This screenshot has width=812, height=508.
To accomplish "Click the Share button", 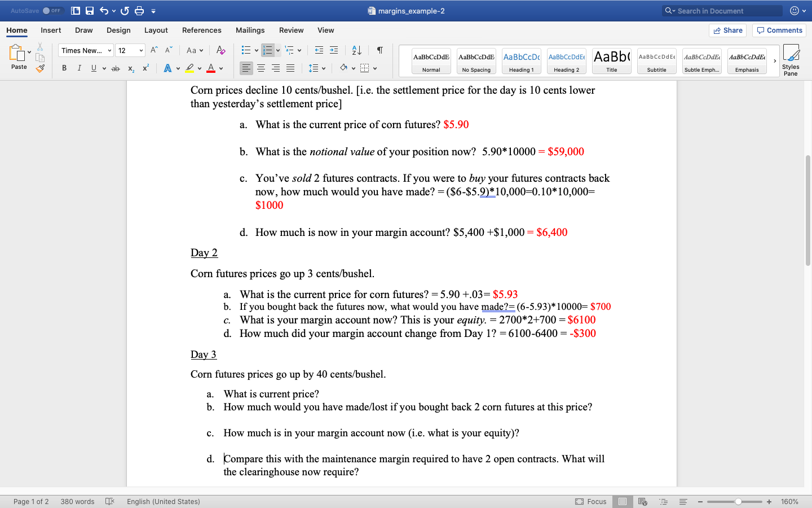I will pos(727,30).
